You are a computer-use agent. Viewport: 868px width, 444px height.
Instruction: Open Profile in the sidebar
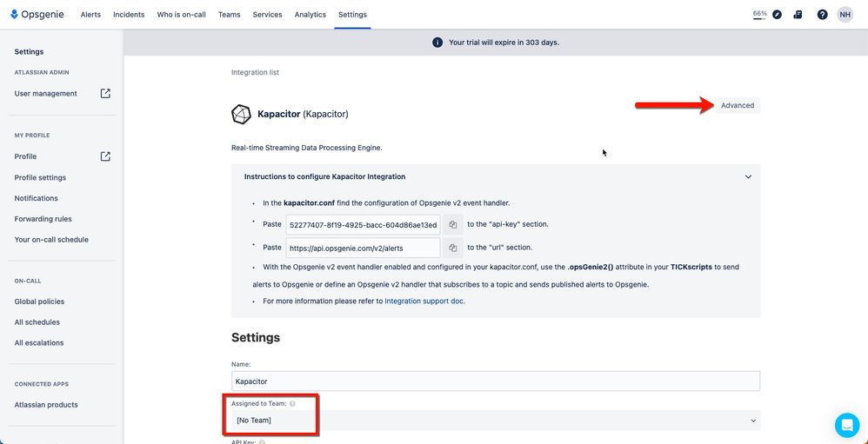(25, 156)
